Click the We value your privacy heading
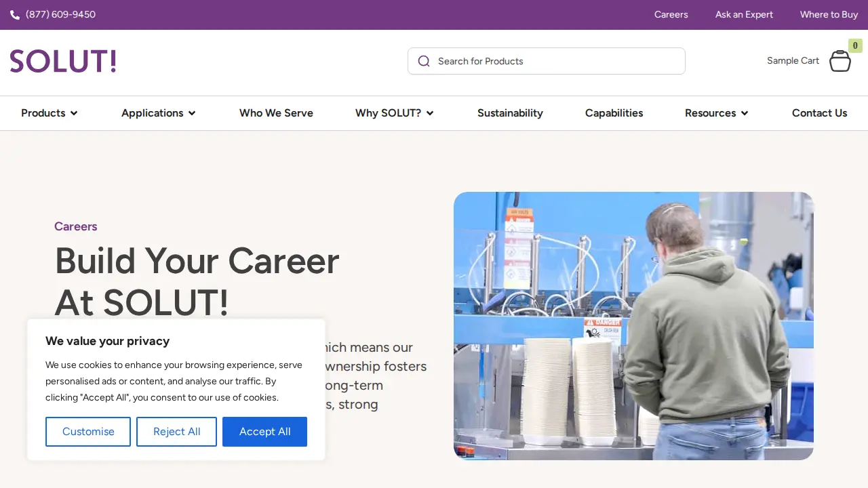The height and width of the screenshot is (488, 868). (107, 341)
